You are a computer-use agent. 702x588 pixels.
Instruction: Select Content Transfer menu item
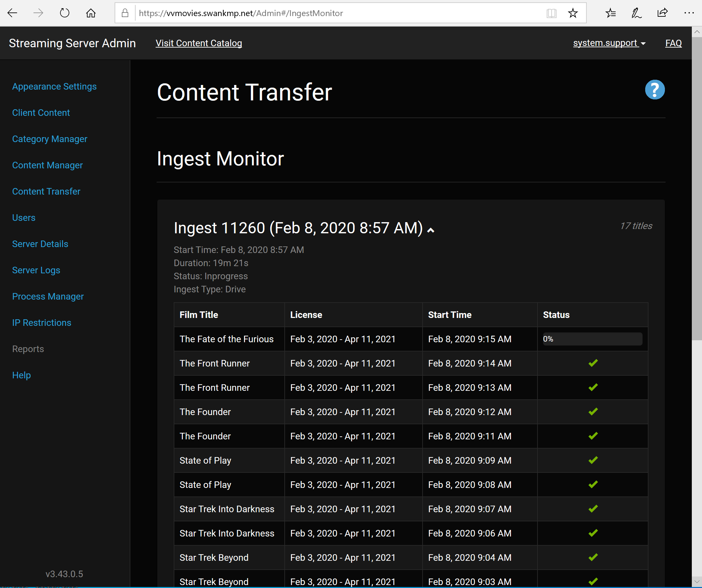[x=46, y=191]
